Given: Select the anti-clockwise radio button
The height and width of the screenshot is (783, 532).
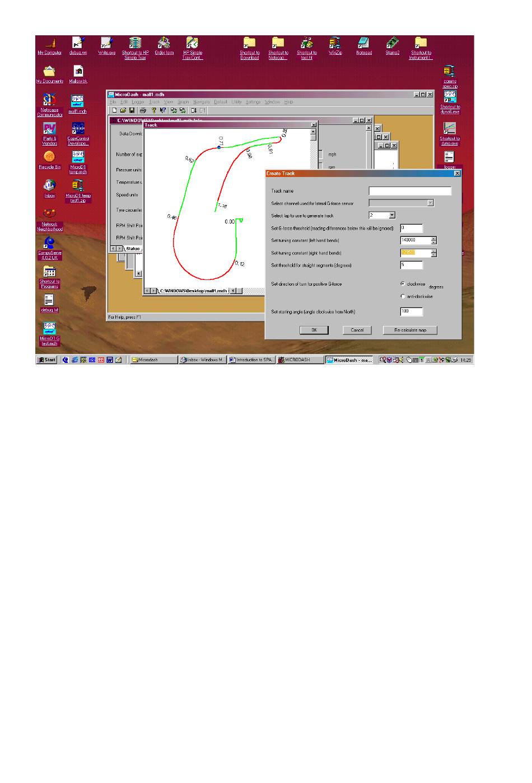Looking at the screenshot, I should tap(403, 296).
